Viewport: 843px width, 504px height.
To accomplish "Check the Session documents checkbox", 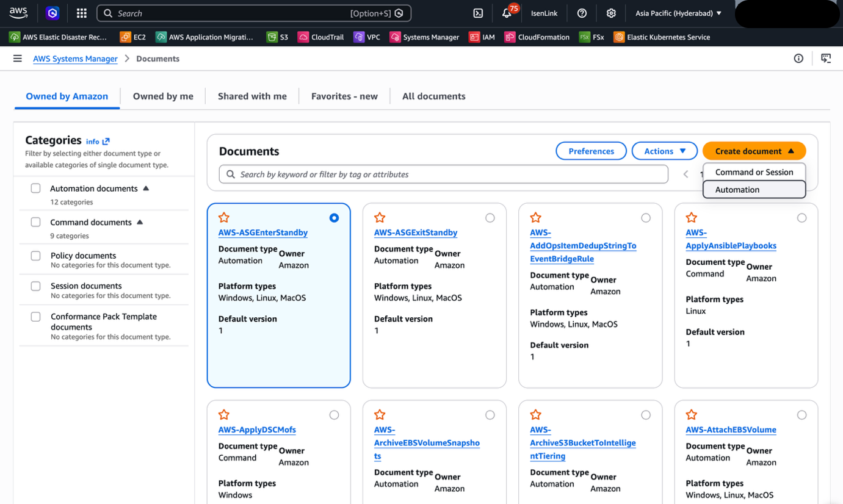I will tap(36, 286).
